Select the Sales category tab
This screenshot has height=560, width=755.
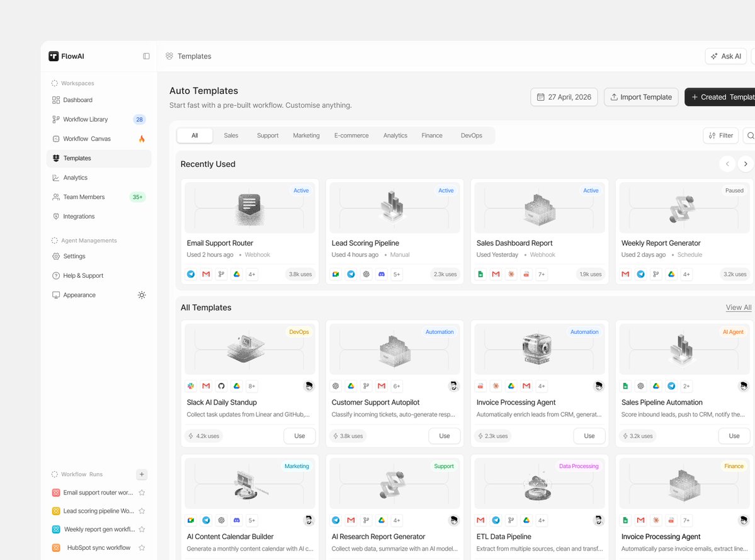(x=231, y=136)
